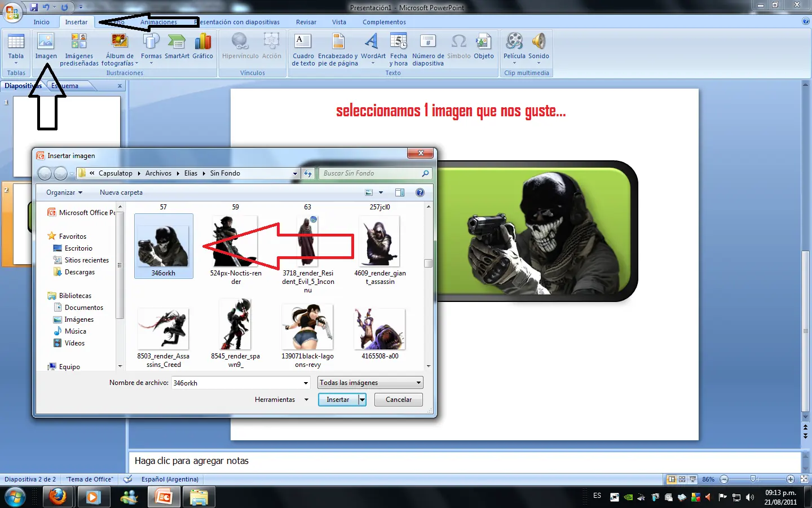Toggle the preview pane in the dialog
812x508 pixels.
pos(400,192)
